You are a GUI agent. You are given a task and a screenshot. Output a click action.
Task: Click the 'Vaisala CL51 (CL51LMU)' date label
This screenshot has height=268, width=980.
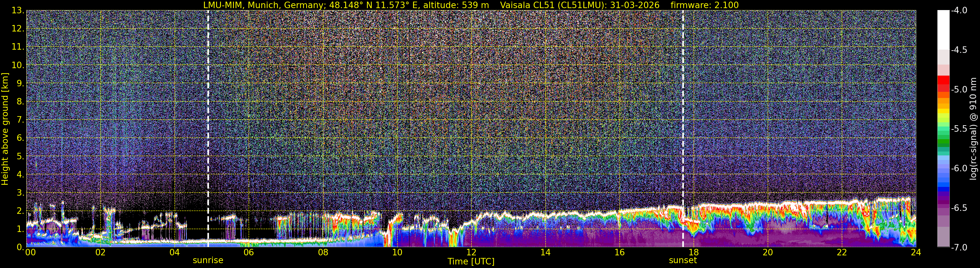[580, 5]
